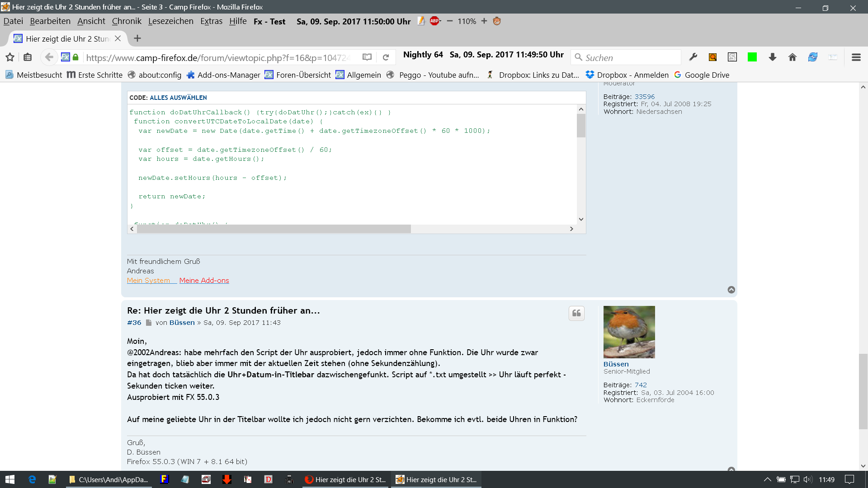This screenshot has height=488, width=868.
Task: Reload the current page
Action: click(386, 57)
